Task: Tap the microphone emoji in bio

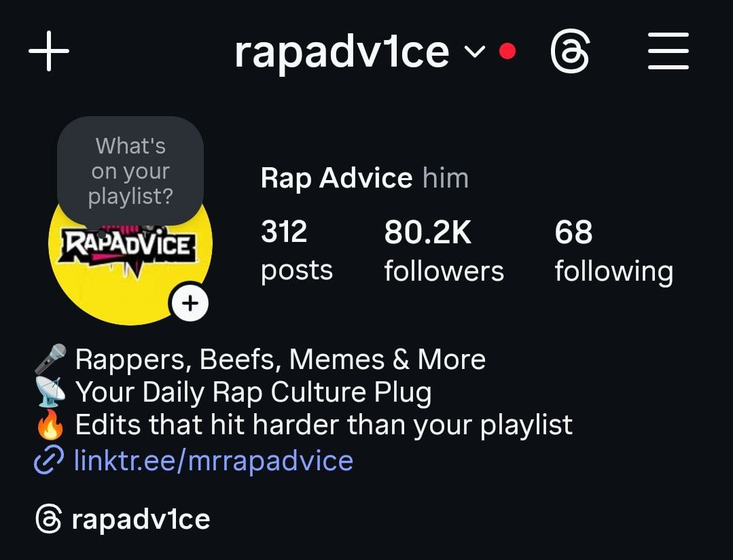Action: click(x=50, y=360)
